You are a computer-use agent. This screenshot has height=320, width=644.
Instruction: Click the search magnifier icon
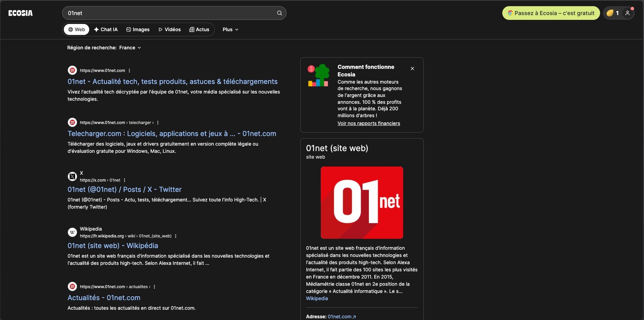(x=280, y=13)
